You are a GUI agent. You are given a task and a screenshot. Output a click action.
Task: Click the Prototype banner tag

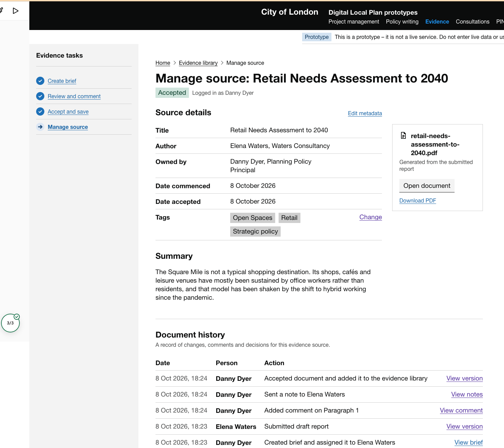[317, 37]
